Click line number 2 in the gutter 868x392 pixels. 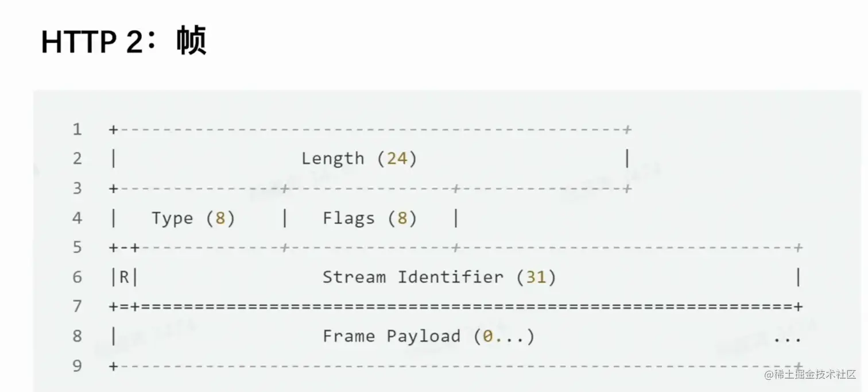click(x=77, y=159)
